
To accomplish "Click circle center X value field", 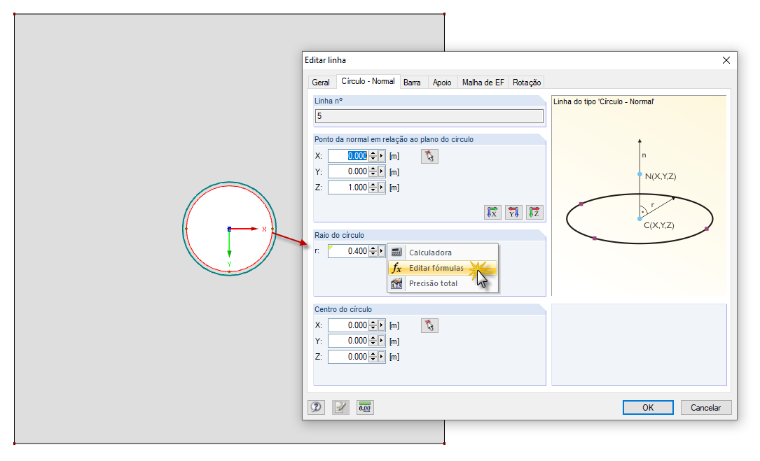I will tap(348, 325).
